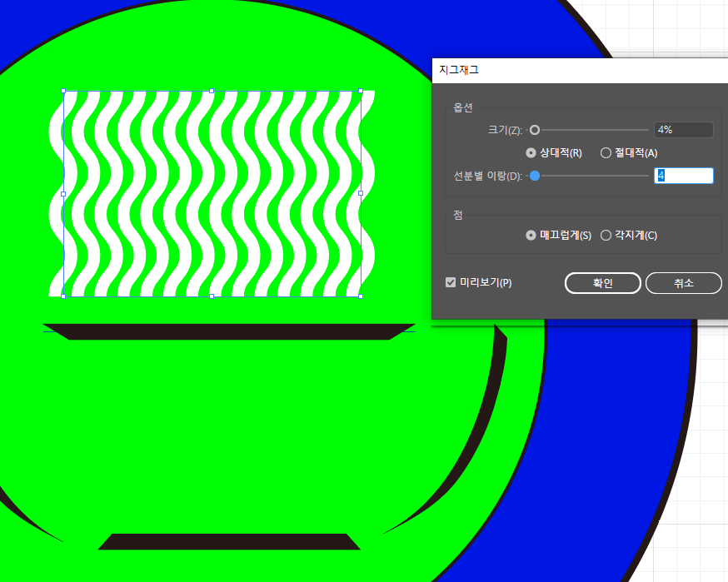Click the black trapezoid at the bottom of the green circle
The image size is (728, 582).
[229, 542]
